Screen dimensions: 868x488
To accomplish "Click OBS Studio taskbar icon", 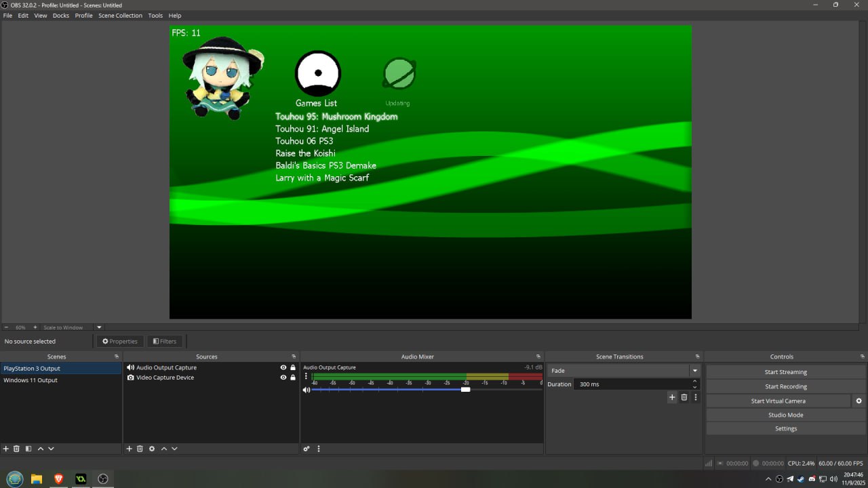I will [103, 479].
